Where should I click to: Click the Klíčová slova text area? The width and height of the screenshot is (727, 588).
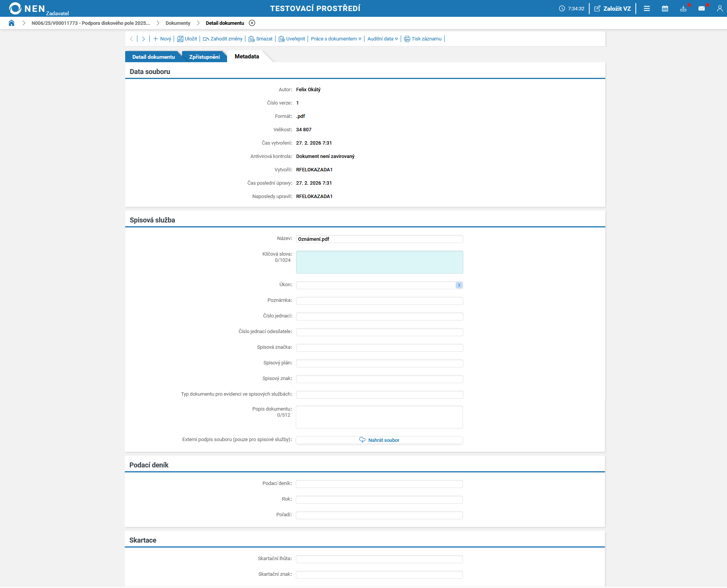[379, 262]
